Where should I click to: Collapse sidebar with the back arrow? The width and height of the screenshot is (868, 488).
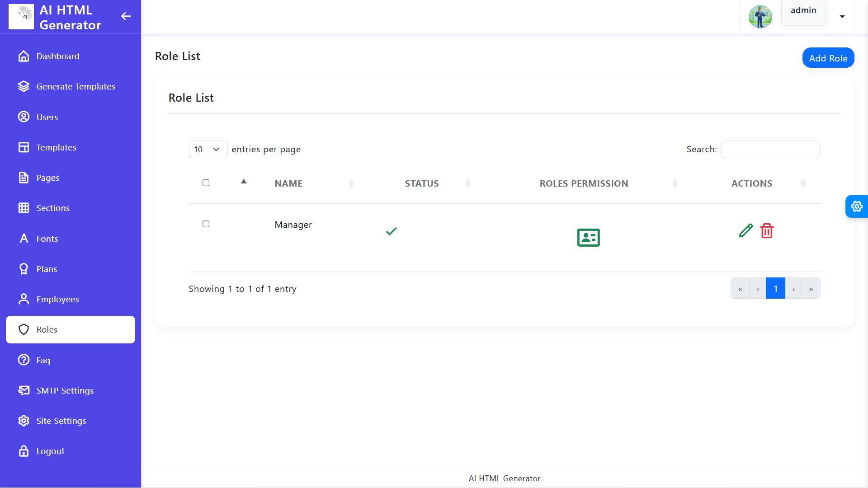(x=126, y=17)
